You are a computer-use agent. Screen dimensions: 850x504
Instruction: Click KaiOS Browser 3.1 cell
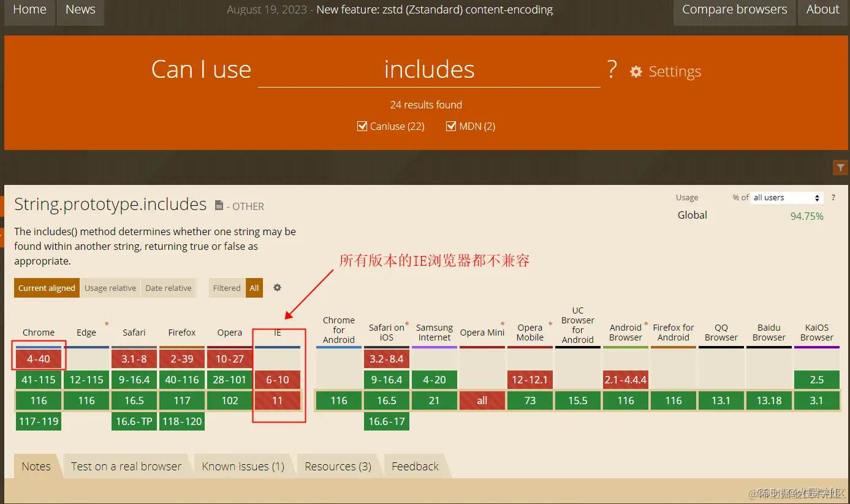point(817,401)
